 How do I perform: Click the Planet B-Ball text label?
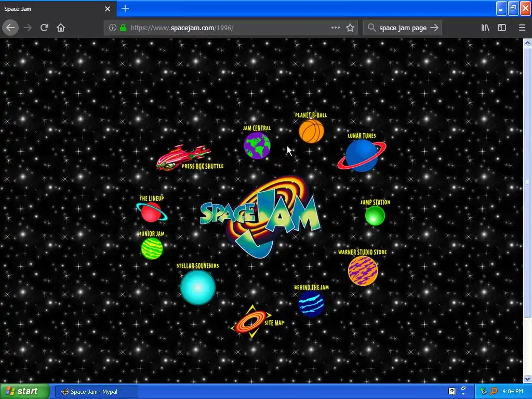tap(311, 115)
